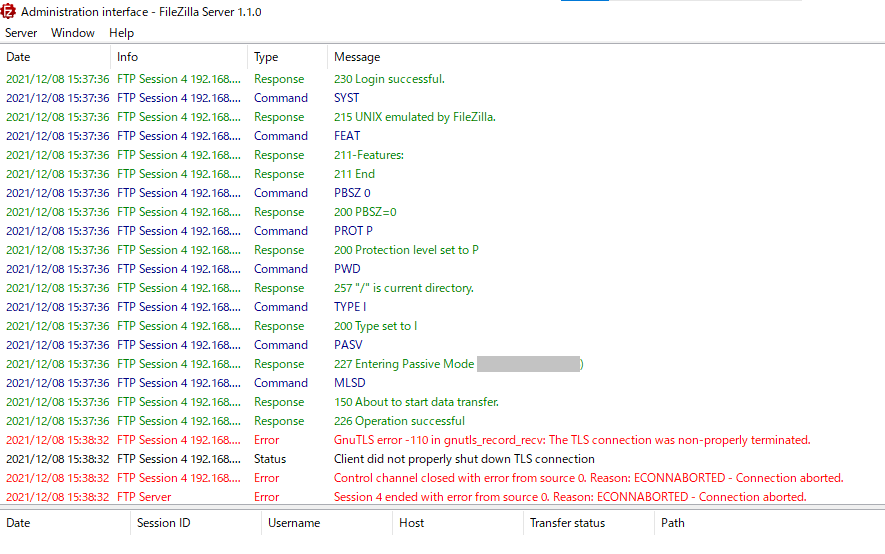Viewport: 885px width, 554px height.
Task: Open the Help menu
Action: [121, 33]
